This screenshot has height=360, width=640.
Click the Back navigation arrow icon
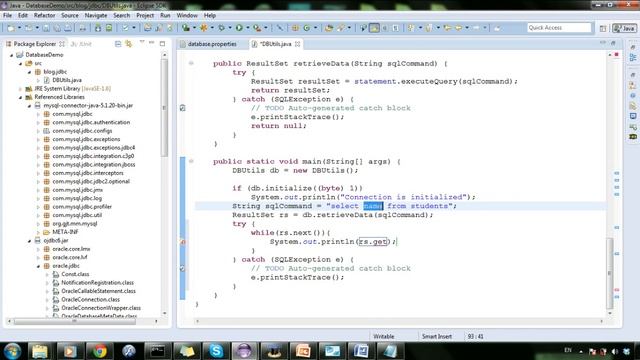[x=459, y=28]
